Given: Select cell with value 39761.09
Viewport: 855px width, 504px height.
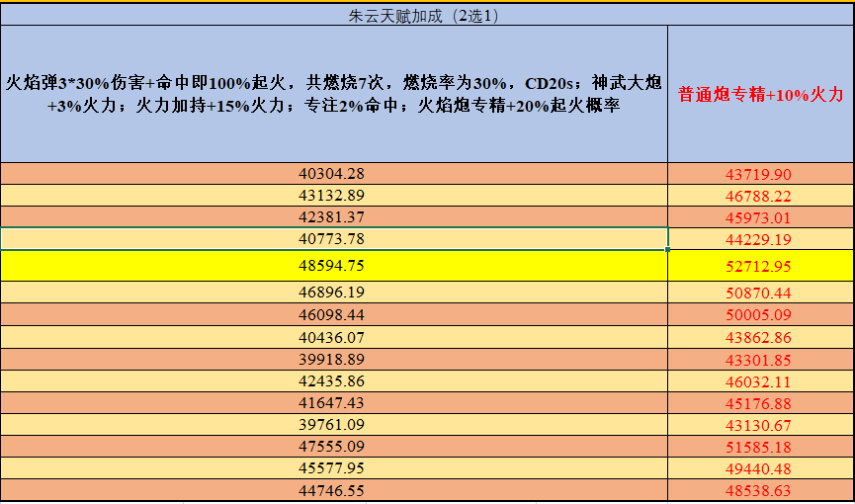Looking at the screenshot, I should [x=334, y=425].
